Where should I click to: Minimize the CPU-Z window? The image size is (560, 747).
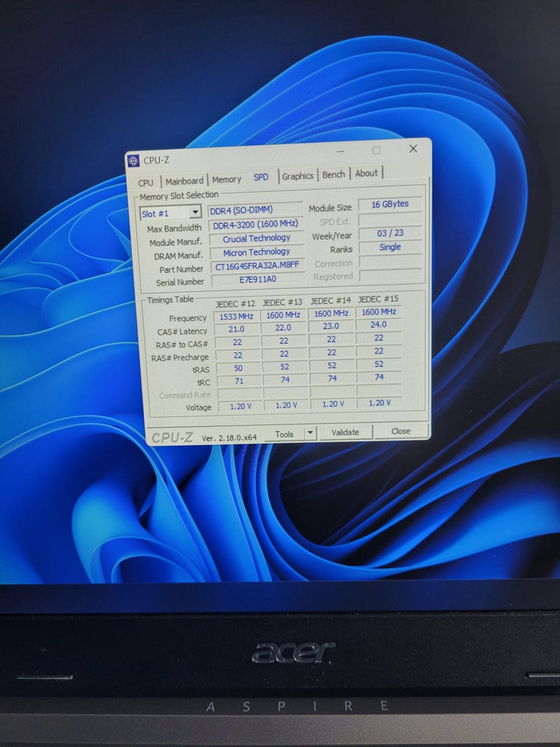tap(341, 152)
